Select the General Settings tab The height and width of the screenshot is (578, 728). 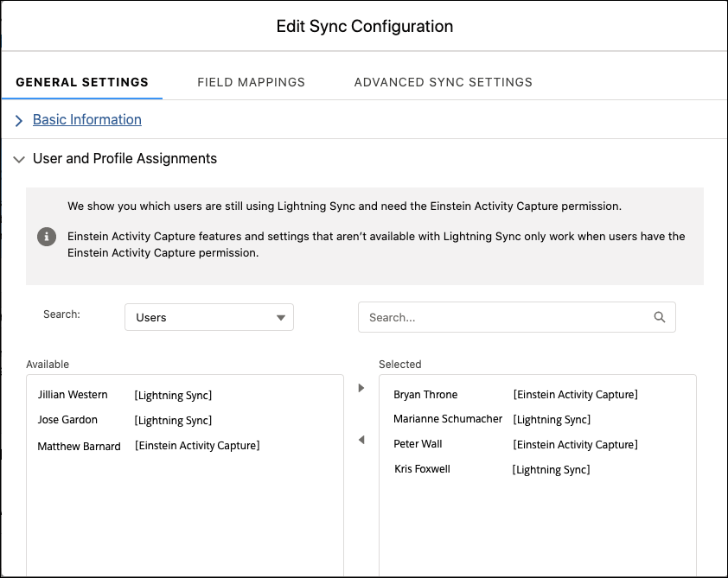point(82,82)
